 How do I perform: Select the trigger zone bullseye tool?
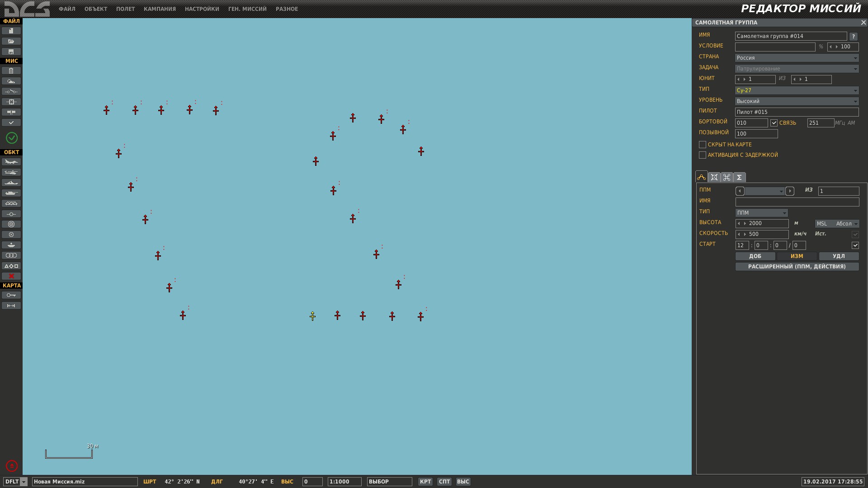(11, 224)
